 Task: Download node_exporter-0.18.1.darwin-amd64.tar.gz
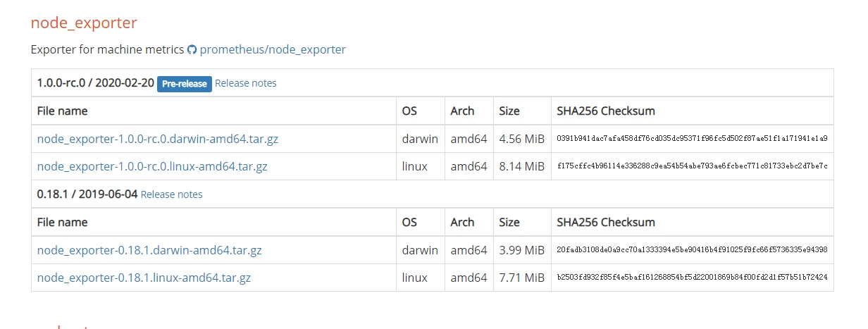pyautogui.click(x=149, y=250)
